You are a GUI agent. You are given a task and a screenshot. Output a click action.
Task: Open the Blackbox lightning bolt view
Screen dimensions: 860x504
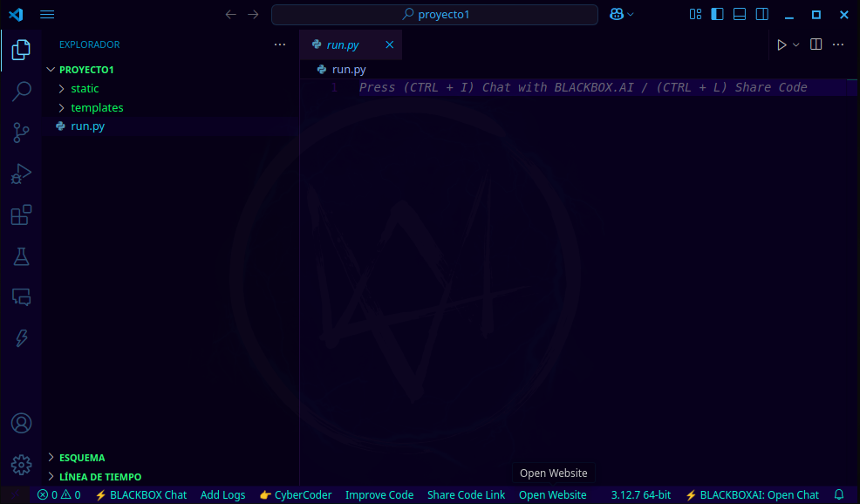pyautogui.click(x=21, y=338)
